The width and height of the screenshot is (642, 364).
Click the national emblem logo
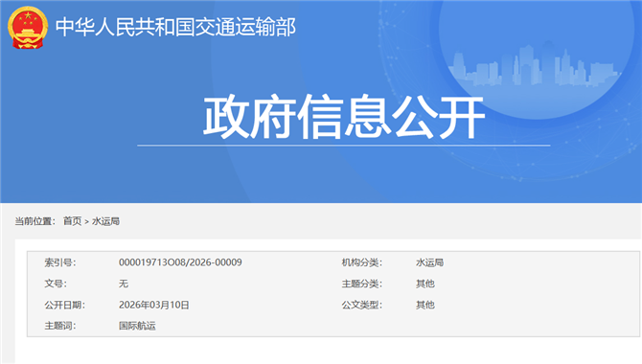28,28
